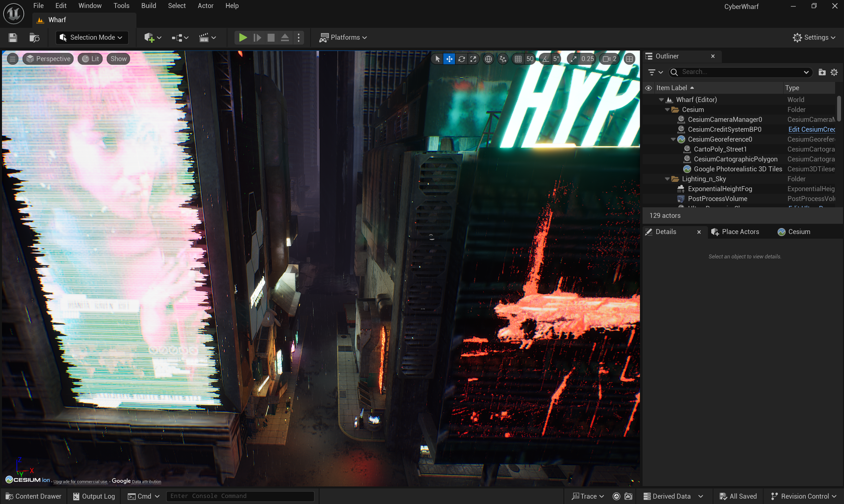Click the Play in editor button
This screenshot has width=844, height=504.
point(243,37)
